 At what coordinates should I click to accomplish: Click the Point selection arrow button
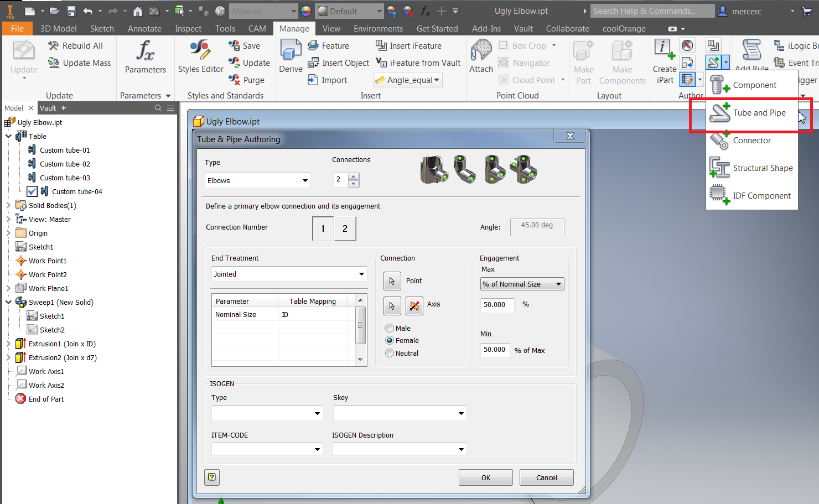392,281
